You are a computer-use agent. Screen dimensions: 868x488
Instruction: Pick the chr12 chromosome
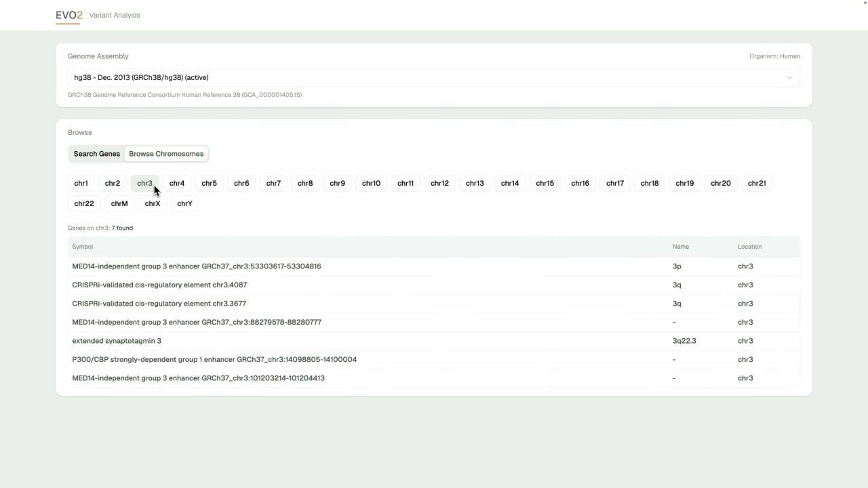(439, 184)
